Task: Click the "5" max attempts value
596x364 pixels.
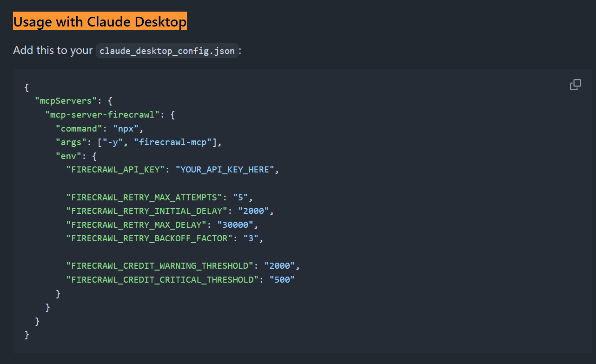Action: [240, 198]
